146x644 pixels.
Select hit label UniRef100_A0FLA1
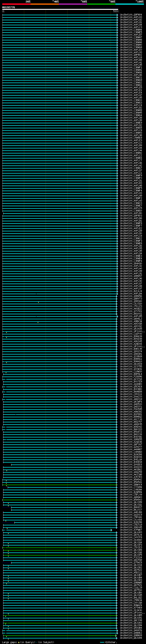click(131, 63)
